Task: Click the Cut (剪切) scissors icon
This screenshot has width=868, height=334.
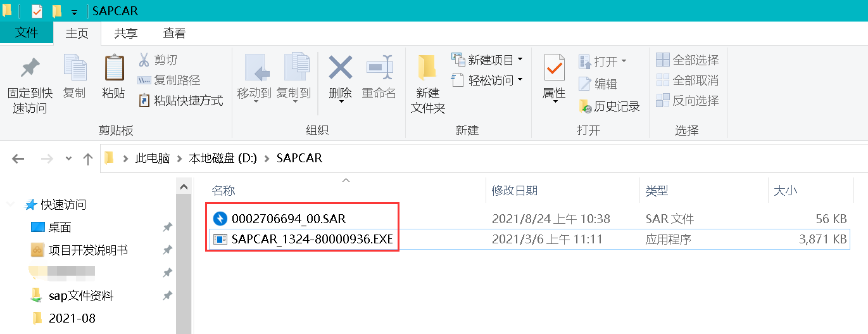Action: pos(144,60)
